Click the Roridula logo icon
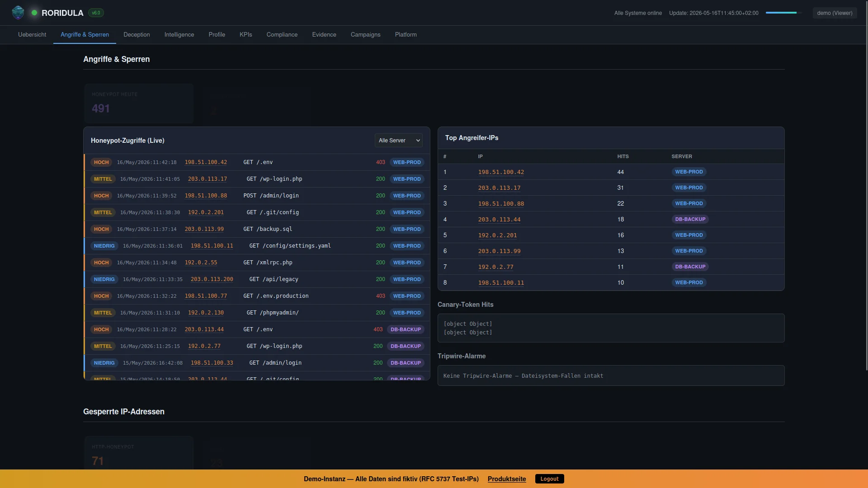Image resolution: width=868 pixels, height=488 pixels. pyautogui.click(x=18, y=13)
